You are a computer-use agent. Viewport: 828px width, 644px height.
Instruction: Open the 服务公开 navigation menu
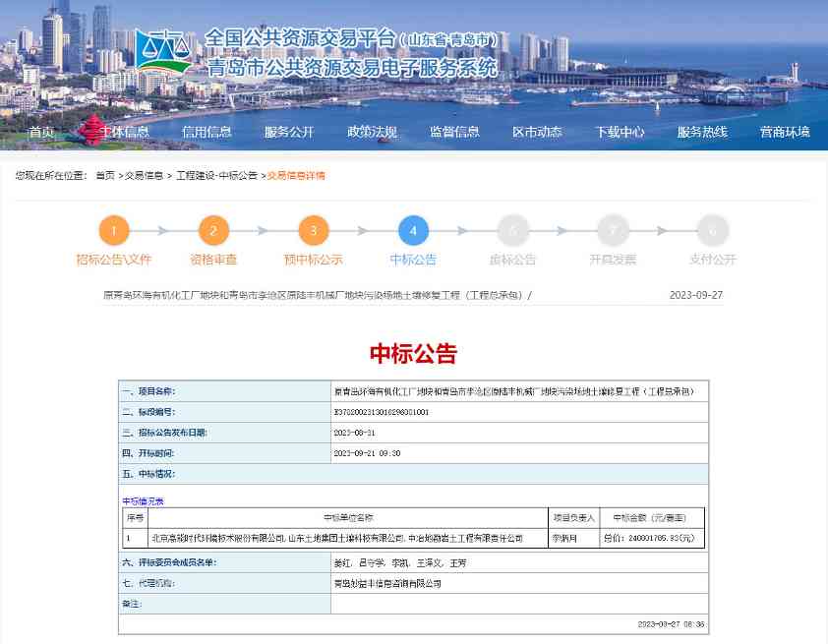point(288,131)
